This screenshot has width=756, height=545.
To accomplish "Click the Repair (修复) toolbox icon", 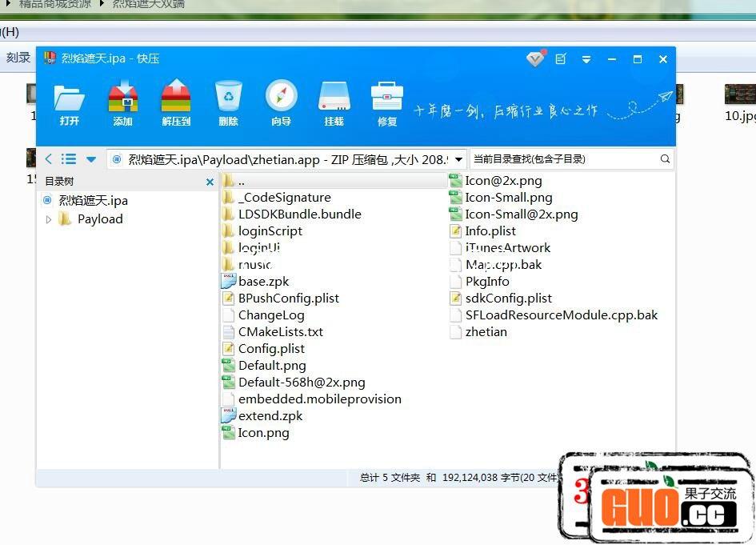I will (x=387, y=98).
